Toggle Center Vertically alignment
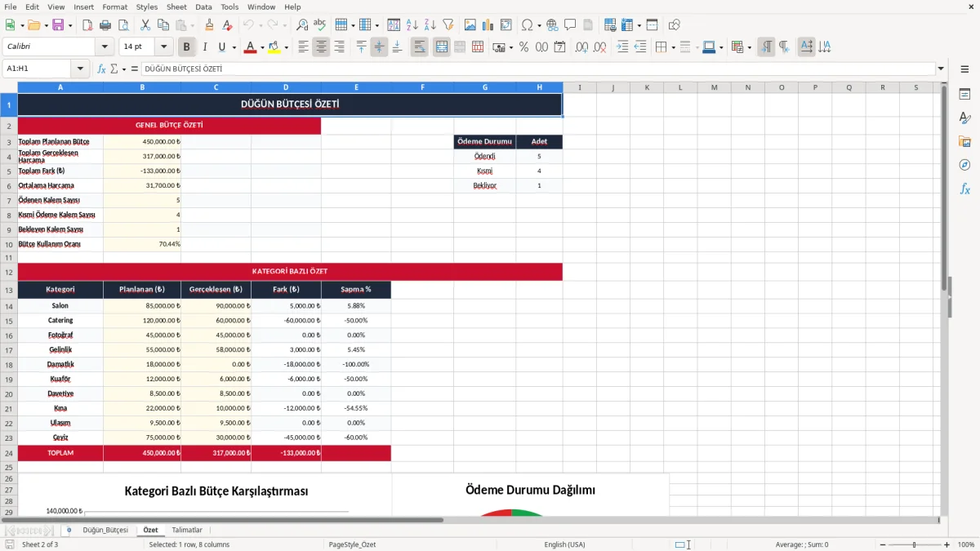The image size is (980, 551). pyautogui.click(x=379, y=47)
